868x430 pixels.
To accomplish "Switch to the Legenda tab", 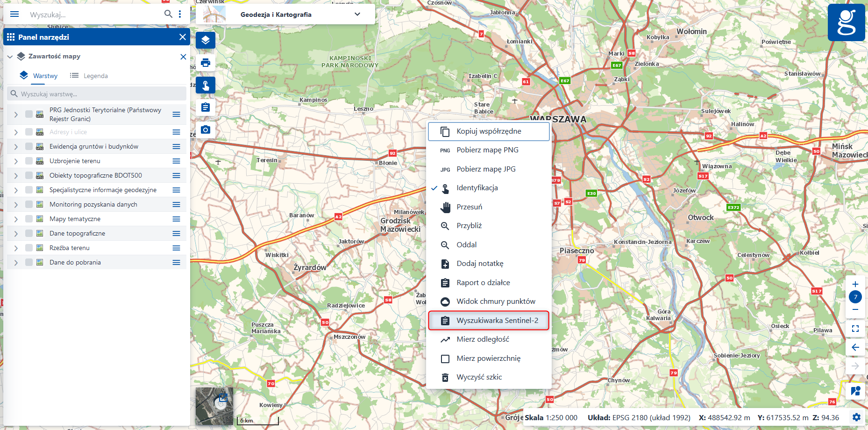I will [89, 76].
